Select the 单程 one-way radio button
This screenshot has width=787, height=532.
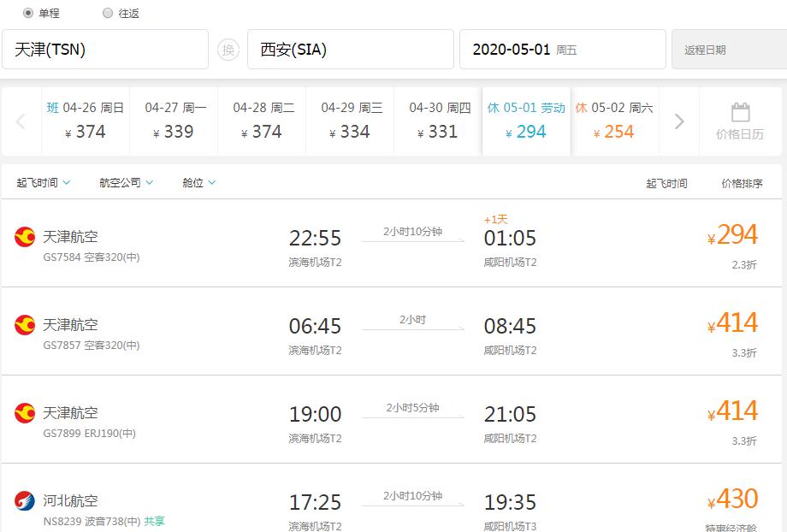(x=28, y=13)
